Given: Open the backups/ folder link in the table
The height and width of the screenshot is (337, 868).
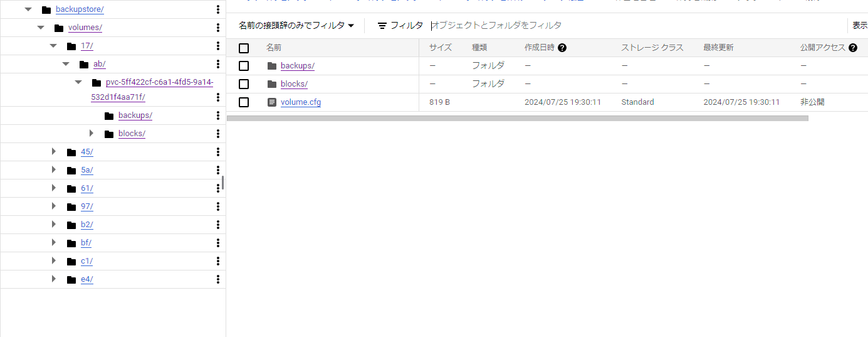Looking at the screenshot, I should (x=298, y=66).
